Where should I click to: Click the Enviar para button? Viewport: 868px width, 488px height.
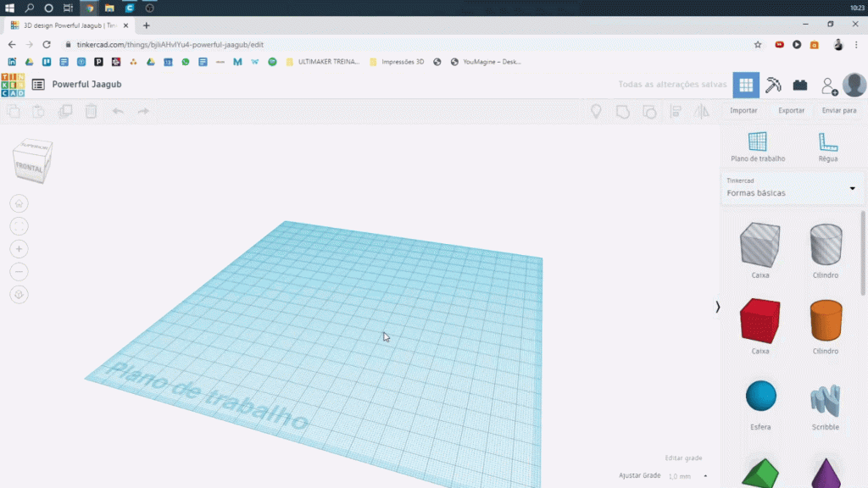(x=838, y=111)
